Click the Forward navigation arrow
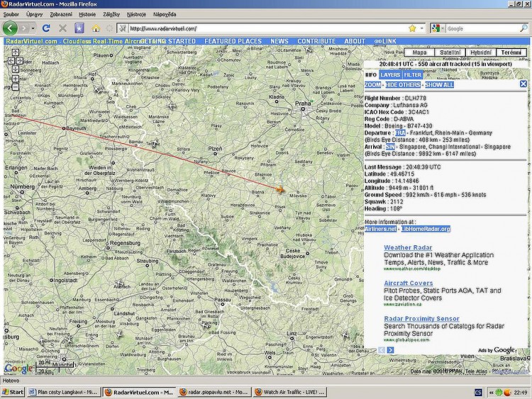 (23, 28)
